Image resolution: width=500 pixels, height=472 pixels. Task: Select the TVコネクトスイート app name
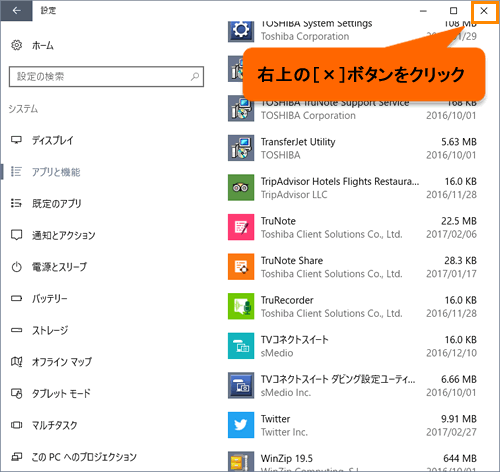[294, 340]
